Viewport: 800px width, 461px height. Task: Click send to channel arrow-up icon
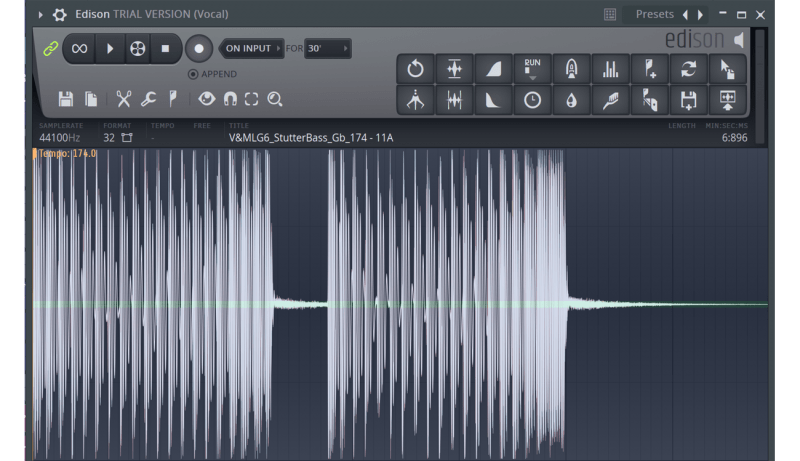pos(728,100)
